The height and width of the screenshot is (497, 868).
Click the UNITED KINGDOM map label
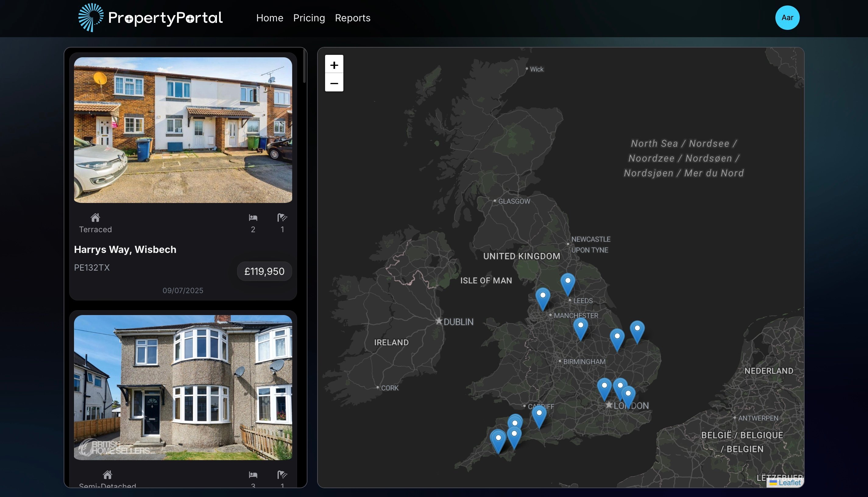[x=522, y=256]
